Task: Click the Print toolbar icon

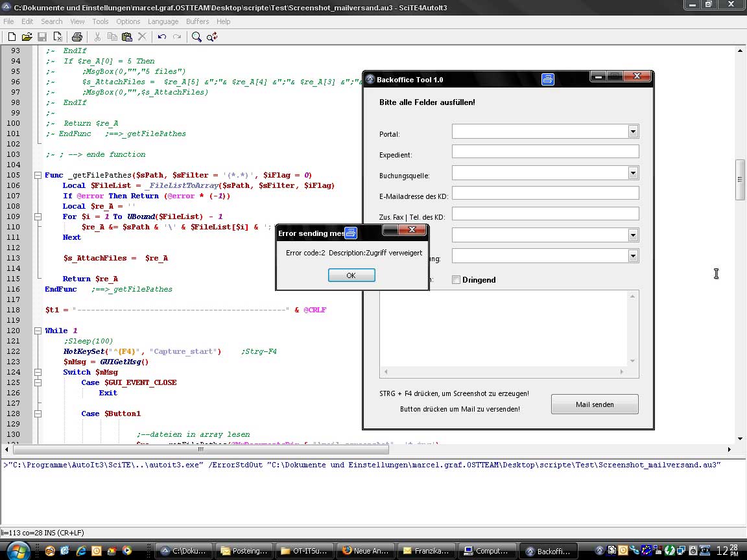Action: pos(77,37)
